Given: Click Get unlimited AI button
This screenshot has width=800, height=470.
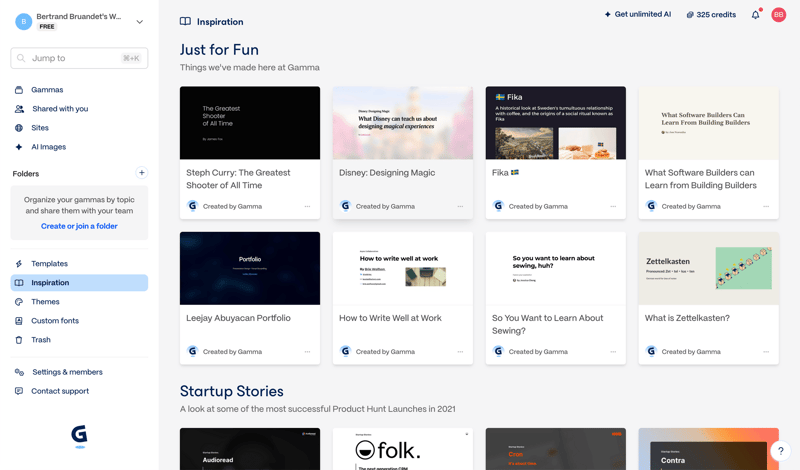Looking at the screenshot, I should pyautogui.click(x=637, y=15).
